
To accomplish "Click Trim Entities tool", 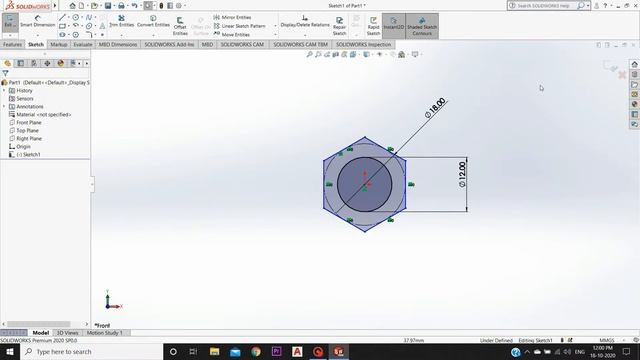I will [x=121, y=21].
